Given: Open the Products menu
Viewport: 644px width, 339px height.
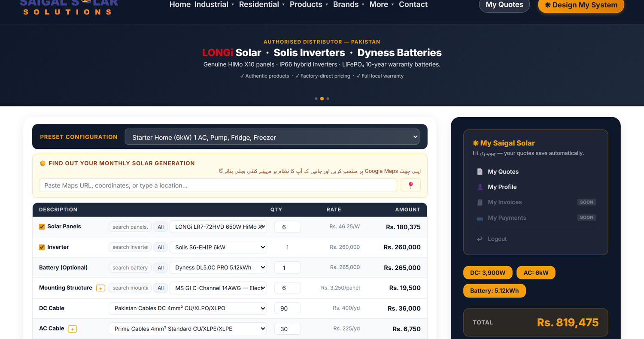Looking at the screenshot, I should (309, 4).
